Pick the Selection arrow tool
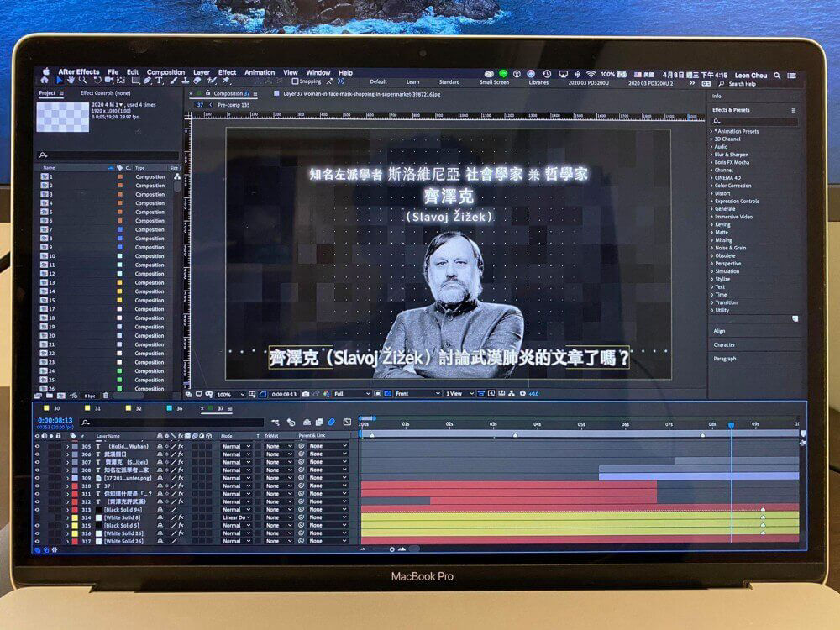 coord(60,81)
